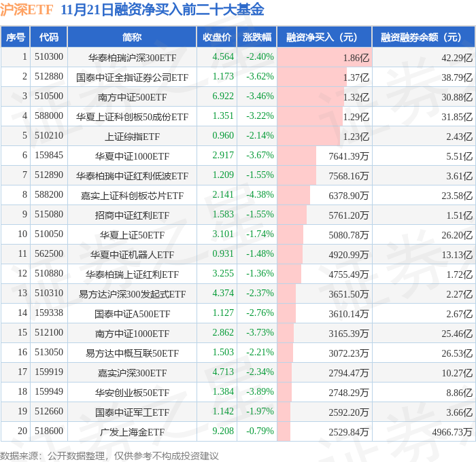Select fund code 512880

(x=48, y=77)
